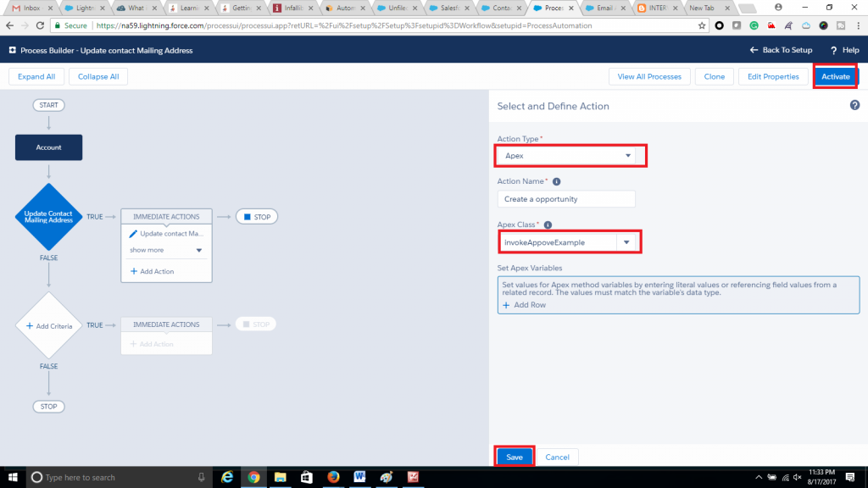Click the pencil icon to edit Update contact action
This screenshot has width=868, height=488.
(x=133, y=233)
